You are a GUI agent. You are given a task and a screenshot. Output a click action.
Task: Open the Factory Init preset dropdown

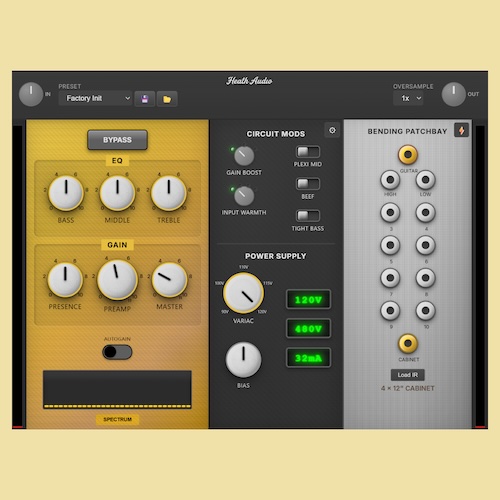pyautogui.click(x=95, y=98)
